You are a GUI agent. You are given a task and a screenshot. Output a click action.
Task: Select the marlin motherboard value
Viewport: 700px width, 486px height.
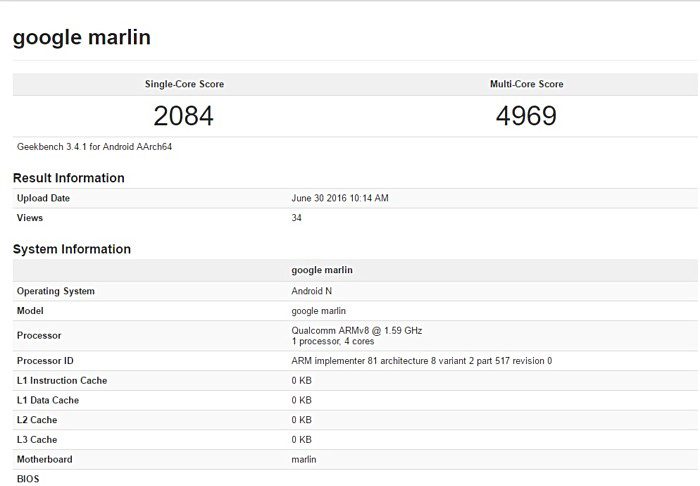click(306, 459)
